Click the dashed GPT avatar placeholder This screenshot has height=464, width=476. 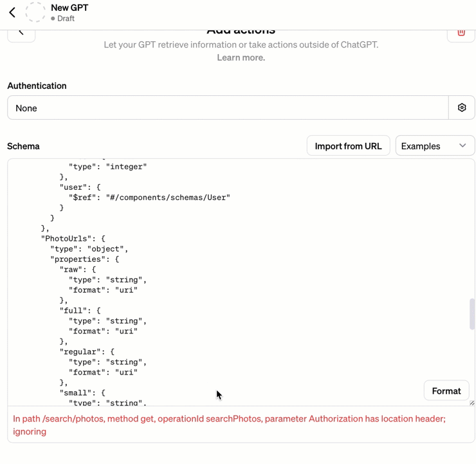(35, 12)
